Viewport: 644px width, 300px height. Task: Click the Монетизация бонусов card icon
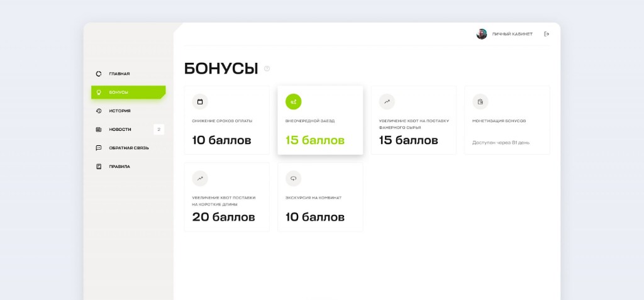[480, 102]
